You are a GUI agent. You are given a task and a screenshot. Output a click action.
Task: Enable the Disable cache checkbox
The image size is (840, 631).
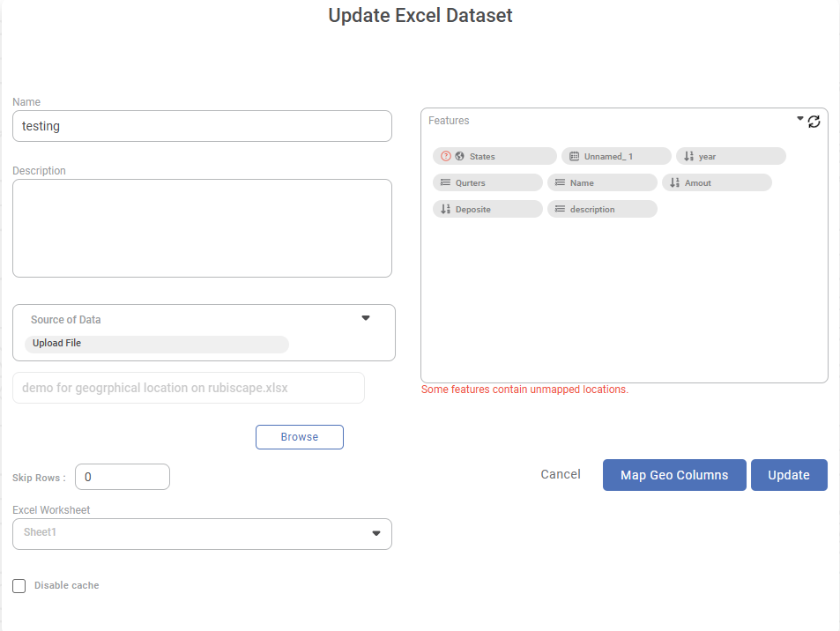(x=19, y=586)
